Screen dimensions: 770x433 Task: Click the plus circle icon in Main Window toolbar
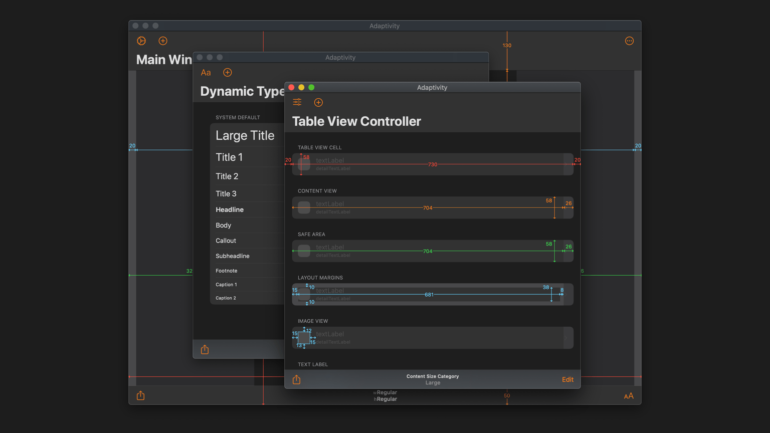point(163,41)
